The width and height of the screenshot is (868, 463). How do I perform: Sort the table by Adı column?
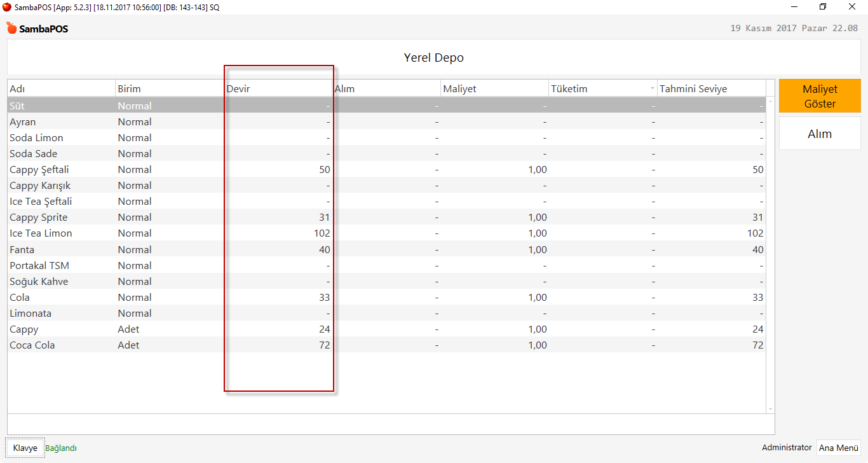tap(61, 88)
